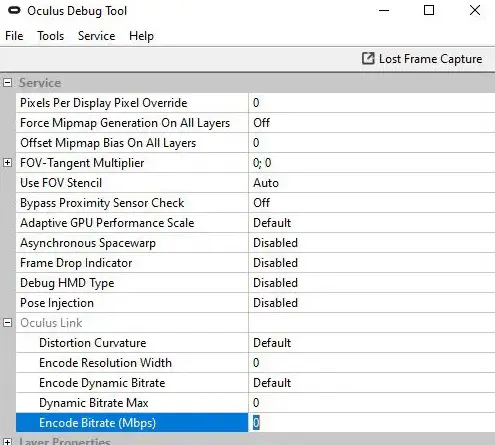Minimize the Oculus Debug Tool window

click(384, 10)
